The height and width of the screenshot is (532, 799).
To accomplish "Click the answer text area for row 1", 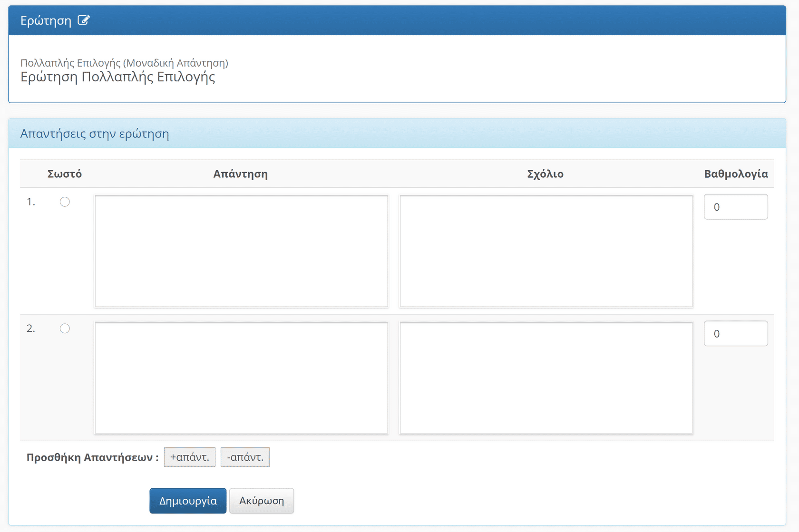I will [241, 251].
